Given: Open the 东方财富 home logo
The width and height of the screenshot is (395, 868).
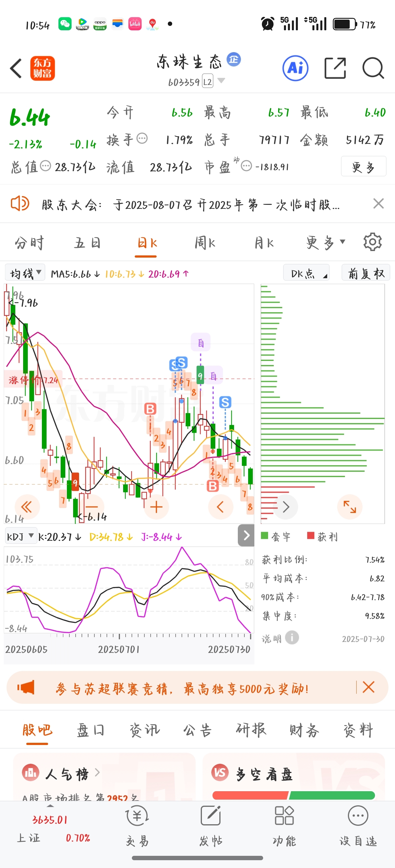Looking at the screenshot, I should pos(42,68).
